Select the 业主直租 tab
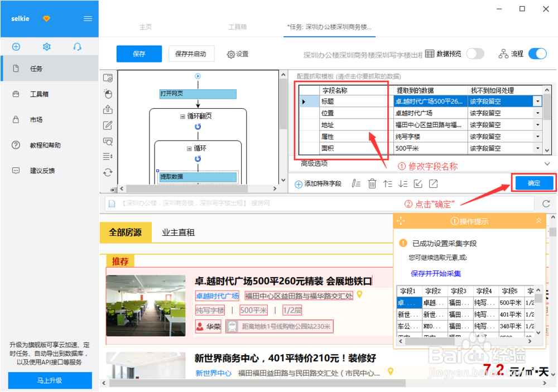The width and height of the screenshot is (558, 392). [179, 233]
